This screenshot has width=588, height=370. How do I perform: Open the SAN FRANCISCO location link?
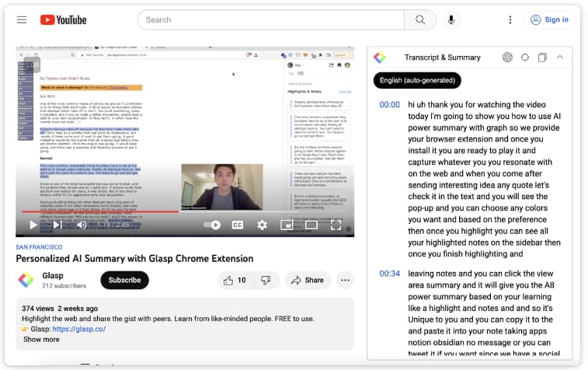tap(39, 247)
